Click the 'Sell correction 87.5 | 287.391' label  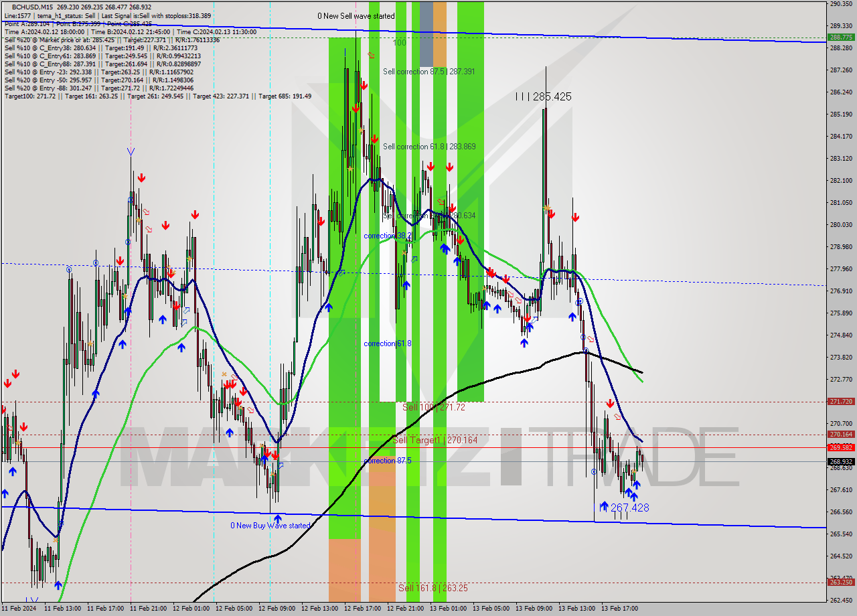[x=429, y=71]
